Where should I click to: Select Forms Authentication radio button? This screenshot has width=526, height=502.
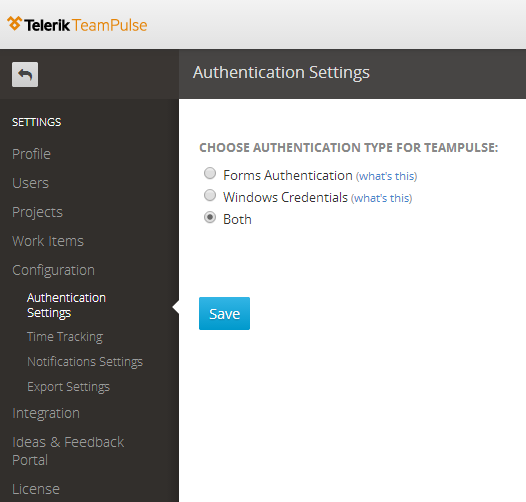210,173
